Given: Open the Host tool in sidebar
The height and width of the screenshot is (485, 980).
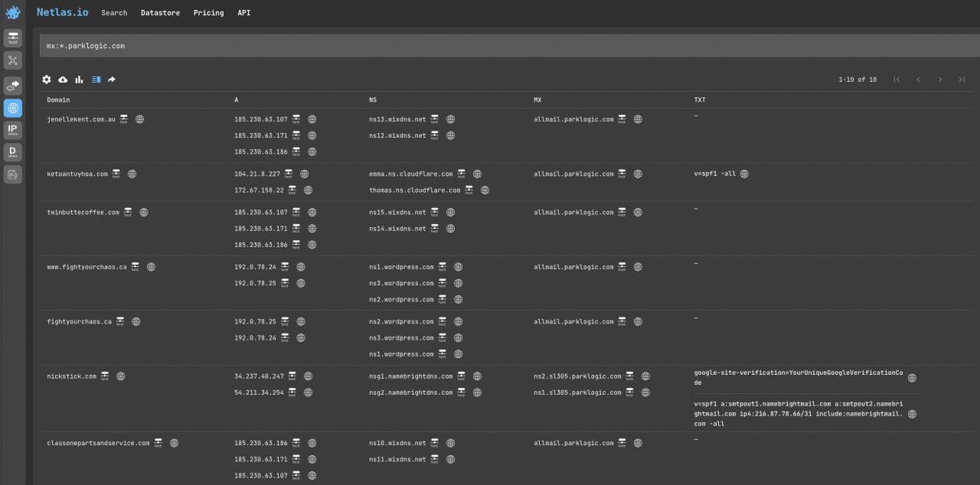Looking at the screenshot, I should point(13,38).
